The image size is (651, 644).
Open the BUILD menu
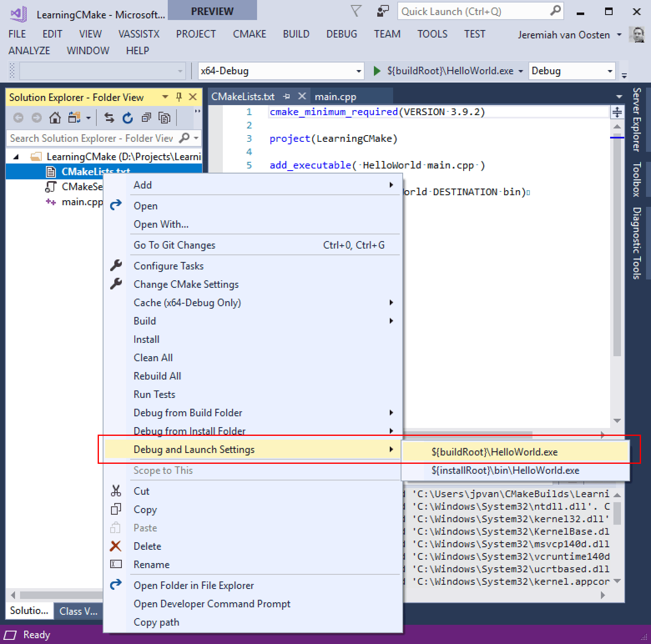[x=296, y=34]
